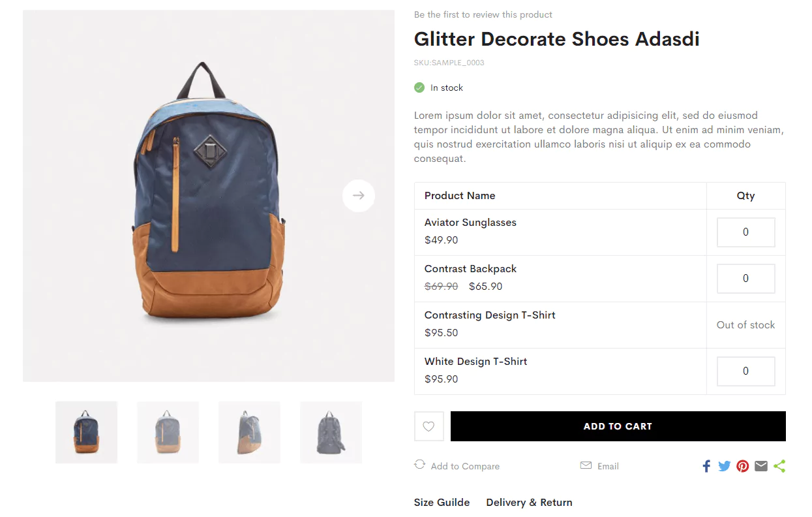Viewport: 812px width, 517px height.
Task: Click Aviator Sunglasses quantity field
Action: pos(745,232)
